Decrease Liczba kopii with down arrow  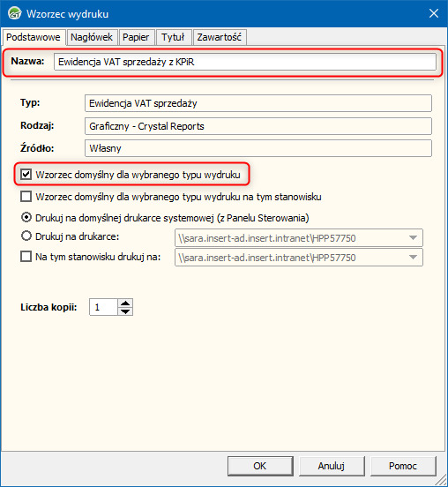[125, 311]
